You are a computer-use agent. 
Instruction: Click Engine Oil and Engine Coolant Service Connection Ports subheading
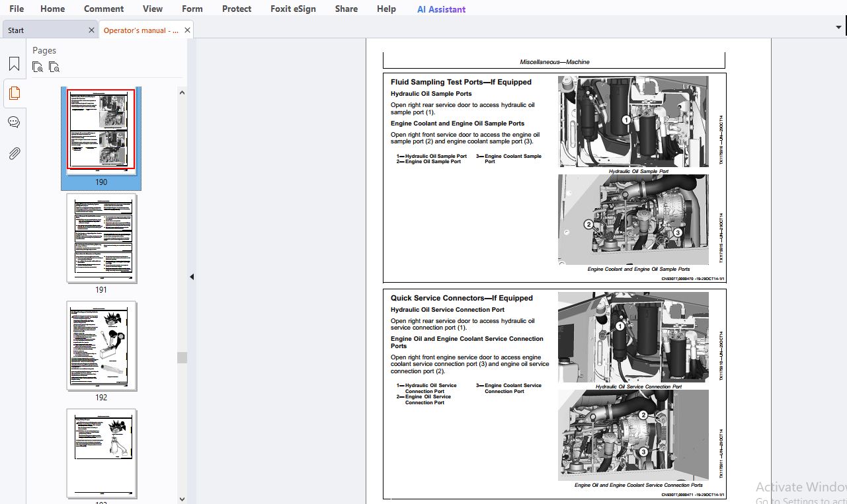point(467,342)
